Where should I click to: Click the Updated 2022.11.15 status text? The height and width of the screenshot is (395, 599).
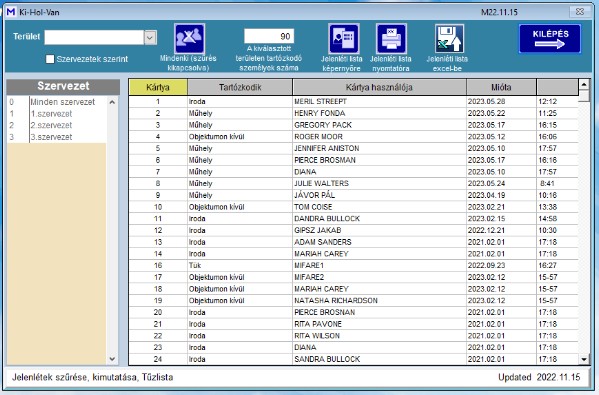click(539, 377)
